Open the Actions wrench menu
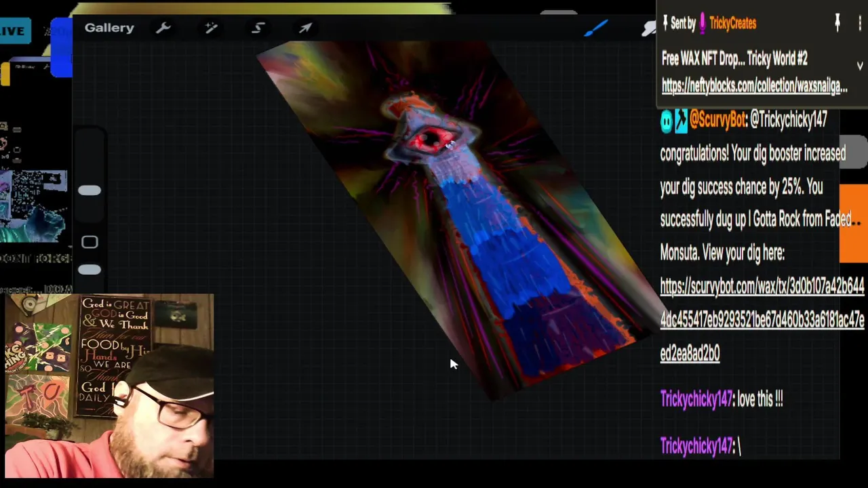This screenshot has height=488, width=868. click(163, 28)
